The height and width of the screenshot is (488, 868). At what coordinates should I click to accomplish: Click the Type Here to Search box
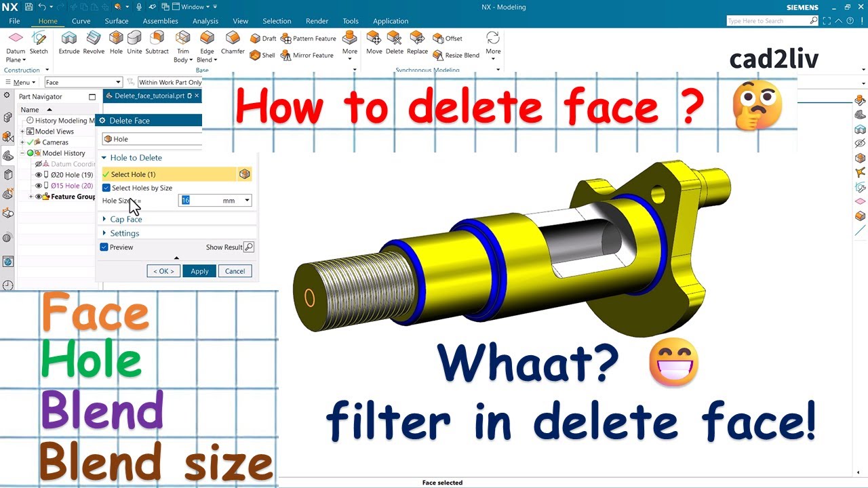pos(773,21)
